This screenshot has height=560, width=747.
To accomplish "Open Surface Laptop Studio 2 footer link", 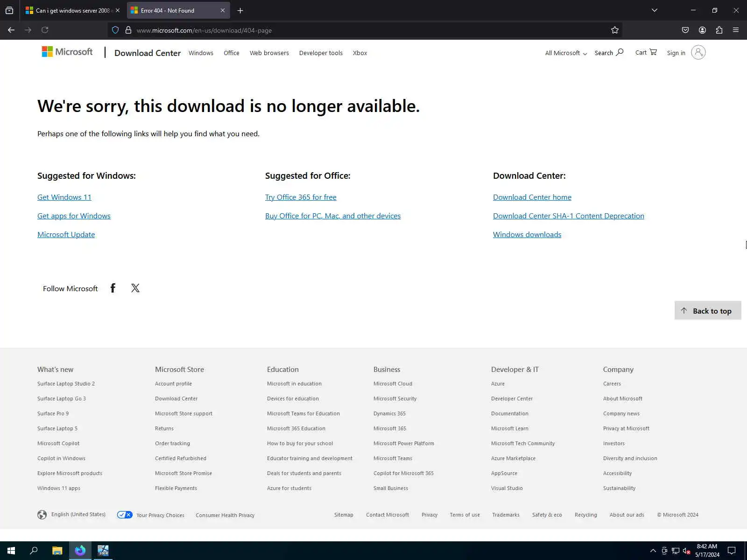I will tap(66, 384).
